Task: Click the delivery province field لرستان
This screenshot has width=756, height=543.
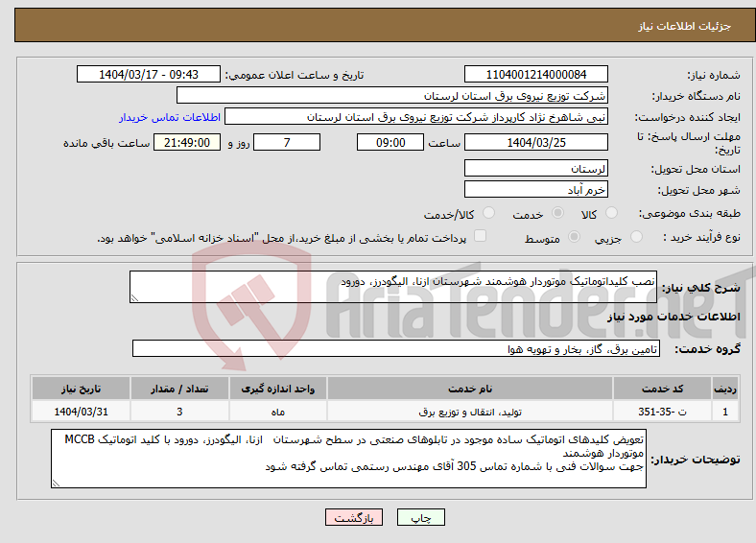Action: 536,168
